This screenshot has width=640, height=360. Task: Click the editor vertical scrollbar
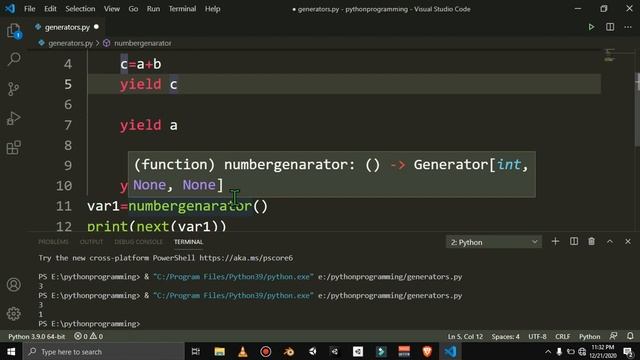(637, 109)
